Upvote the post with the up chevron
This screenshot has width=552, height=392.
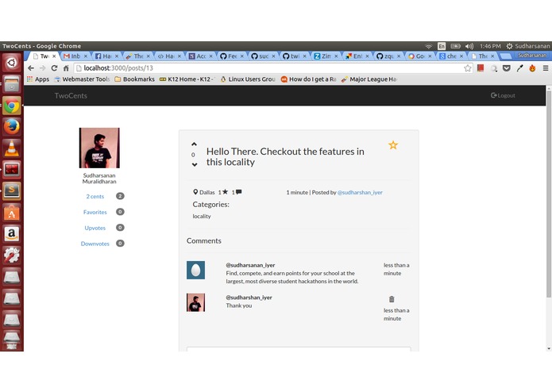tap(194, 144)
